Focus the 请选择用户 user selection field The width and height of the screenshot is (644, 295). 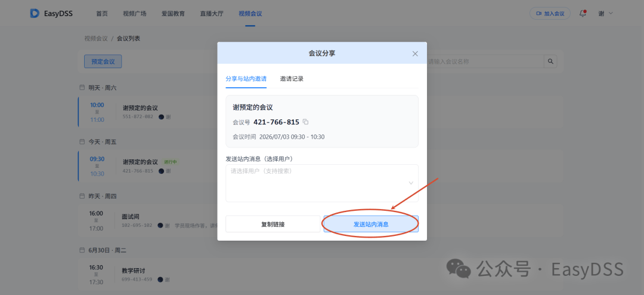[x=322, y=183]
